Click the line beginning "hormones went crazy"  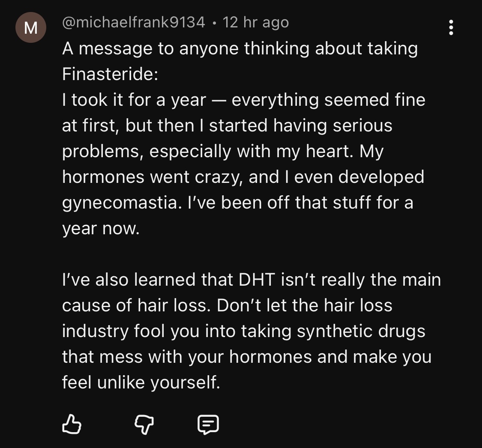point(243,177)
